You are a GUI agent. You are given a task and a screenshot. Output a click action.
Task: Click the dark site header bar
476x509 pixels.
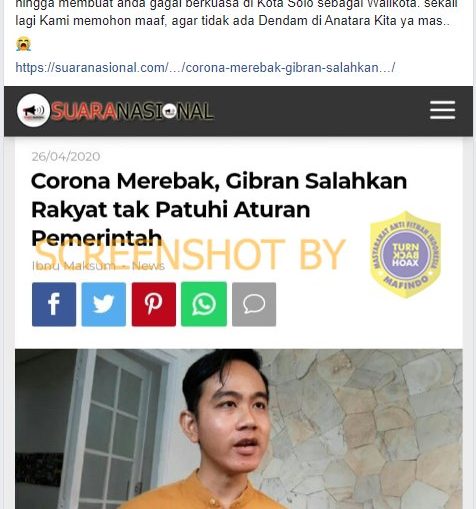238,111
